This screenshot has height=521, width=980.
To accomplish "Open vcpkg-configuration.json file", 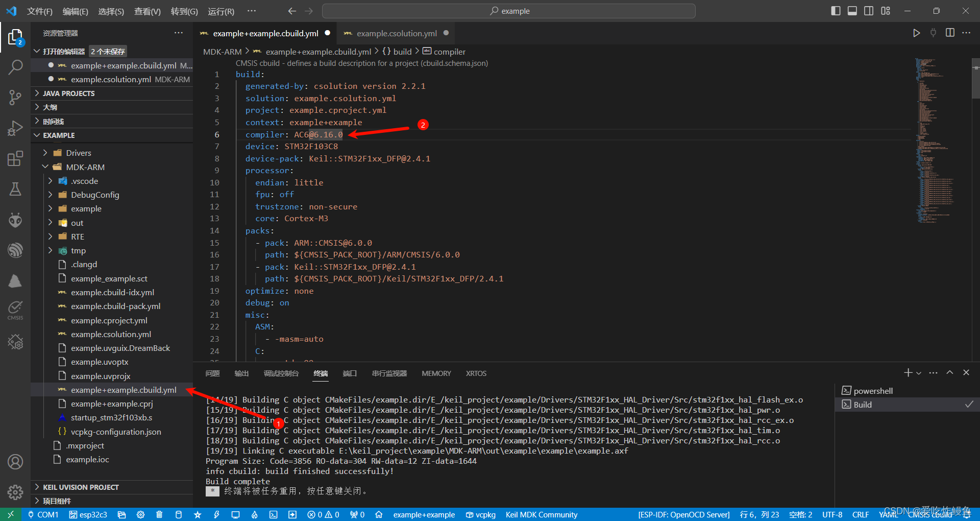I will tap(116, 432).
